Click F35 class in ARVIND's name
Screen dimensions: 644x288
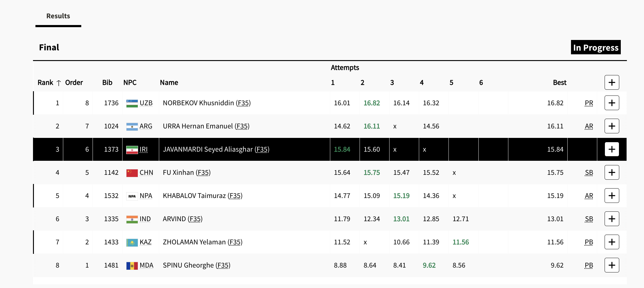tap(195, 219)
